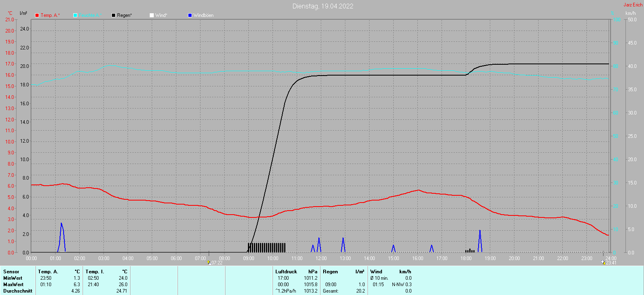This screenshot has width=644, height=295.
Task: Click the 'Ø 10 min.' wind label
Action: (x=379, y=278)
